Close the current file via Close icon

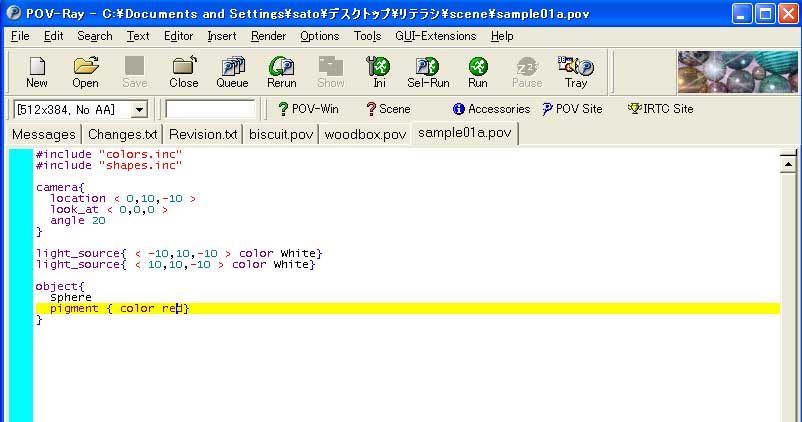point(184,73)
